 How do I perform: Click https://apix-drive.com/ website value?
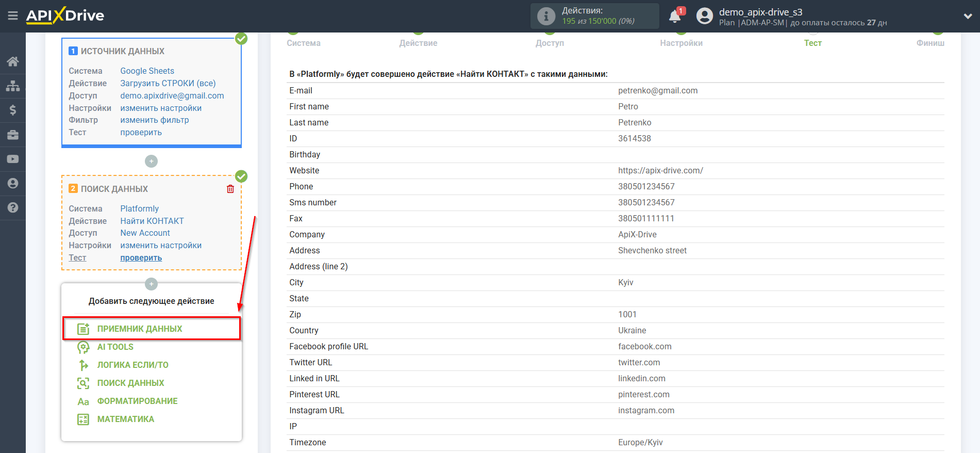pos(660,170)
